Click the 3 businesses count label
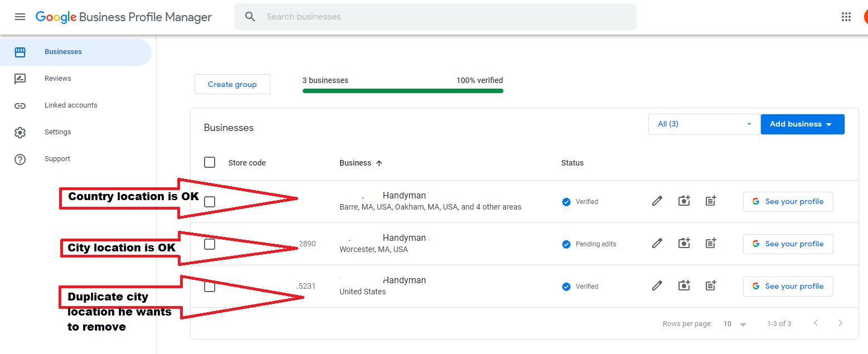868x354 pixels. 326,80
